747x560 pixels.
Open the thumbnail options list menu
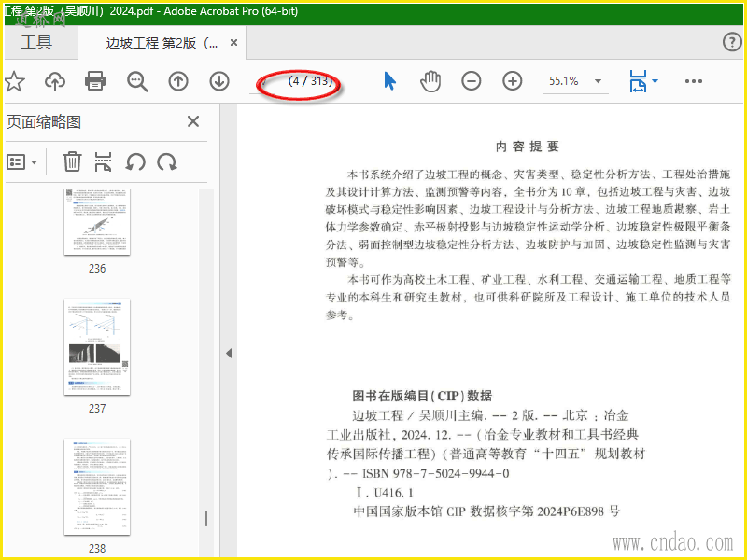(x=21, y=162)
